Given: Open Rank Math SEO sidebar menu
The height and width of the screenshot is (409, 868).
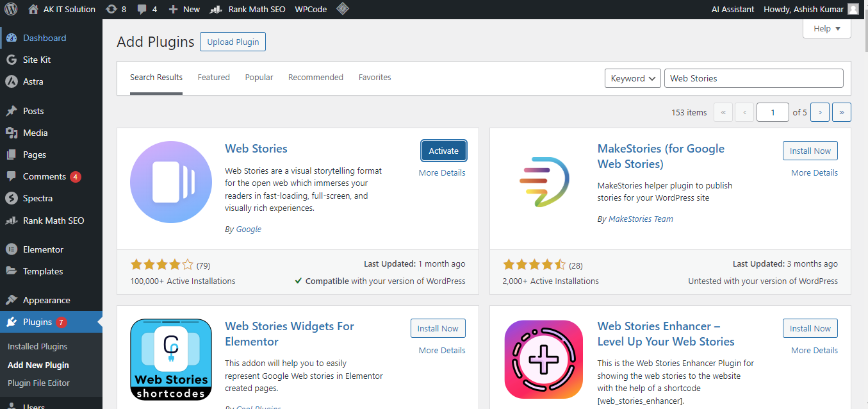Looking at the screenshot, I should pos(51,221).
